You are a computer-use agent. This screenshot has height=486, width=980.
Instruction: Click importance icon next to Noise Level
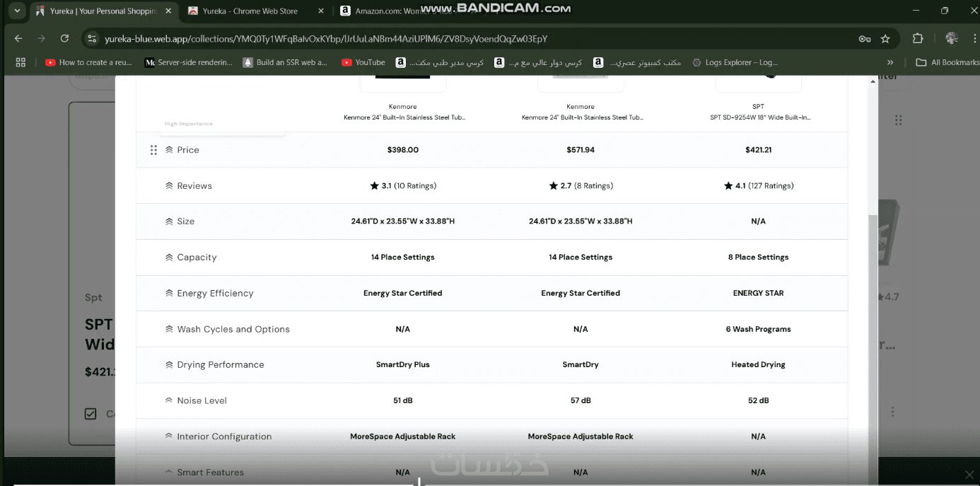[169, 400]
